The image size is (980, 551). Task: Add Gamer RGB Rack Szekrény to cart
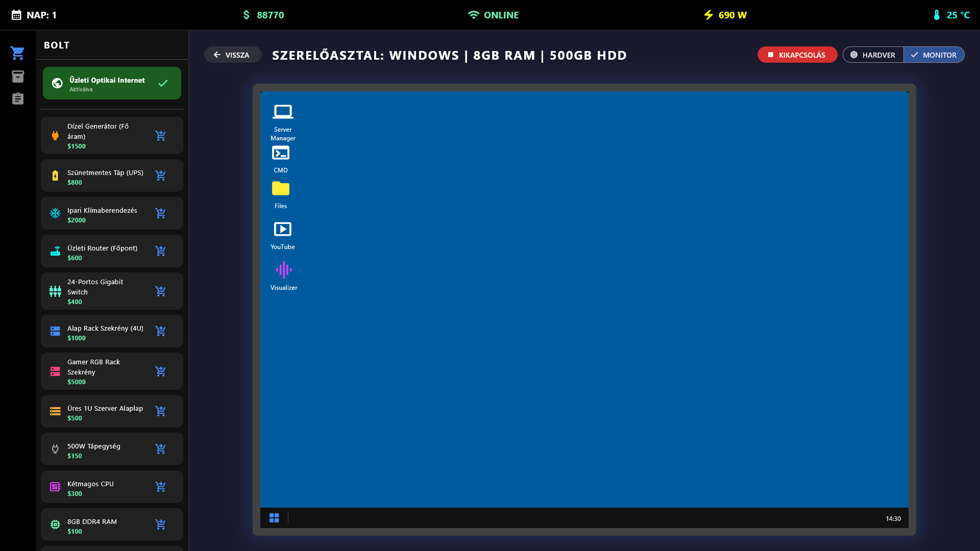[160, 371]
